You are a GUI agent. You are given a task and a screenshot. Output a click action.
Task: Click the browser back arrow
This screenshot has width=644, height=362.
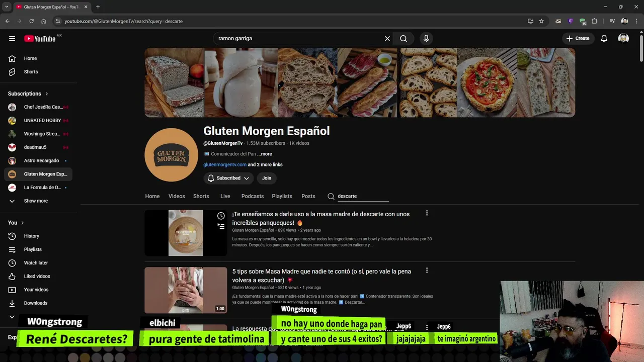(x=7, y=21)
